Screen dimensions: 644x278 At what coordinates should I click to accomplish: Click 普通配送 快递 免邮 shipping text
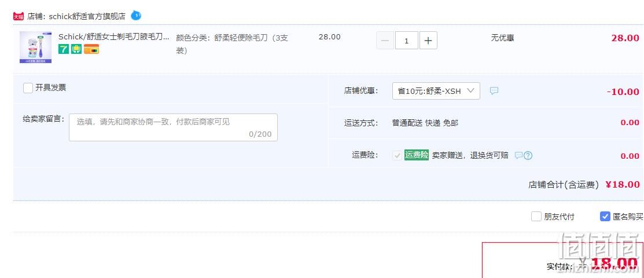point(425,123)
